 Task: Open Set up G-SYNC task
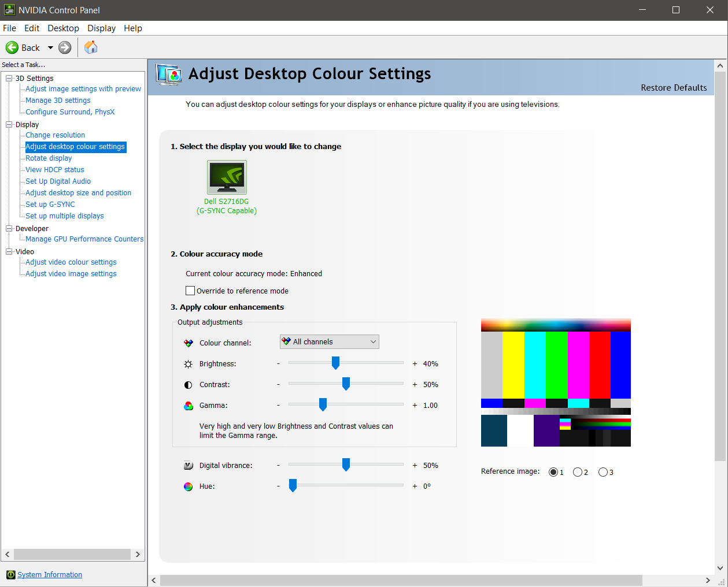50,205
